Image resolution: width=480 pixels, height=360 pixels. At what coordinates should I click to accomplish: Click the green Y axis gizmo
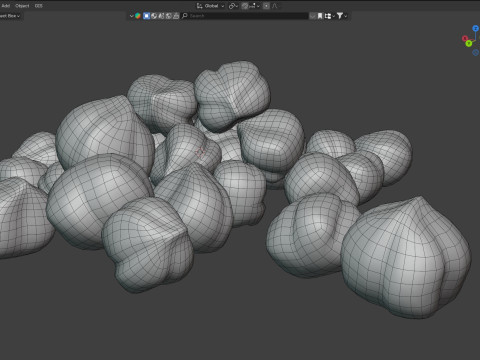pyautogui.click(x=469, y=43)
